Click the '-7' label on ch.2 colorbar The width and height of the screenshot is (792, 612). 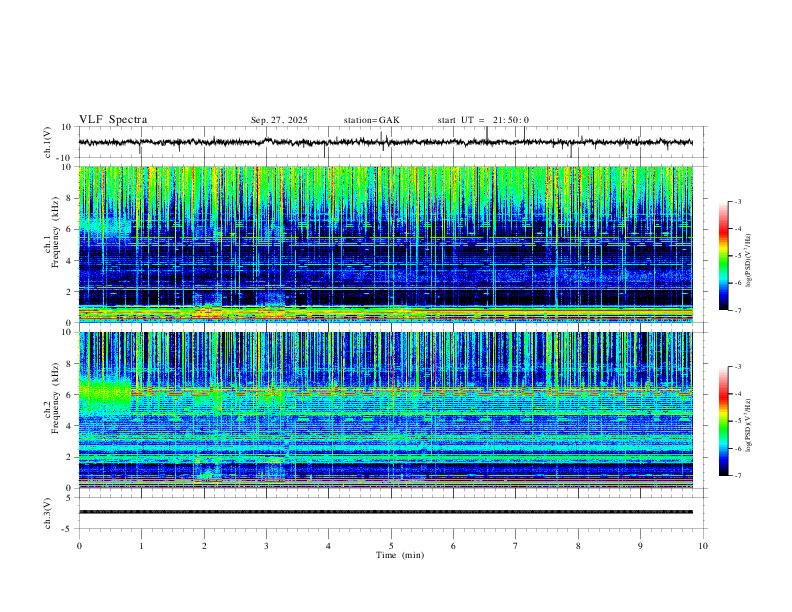(737, 476)
